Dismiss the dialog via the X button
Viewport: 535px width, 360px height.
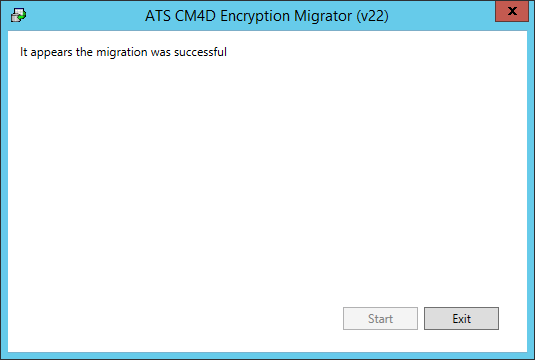click(512, 11)
